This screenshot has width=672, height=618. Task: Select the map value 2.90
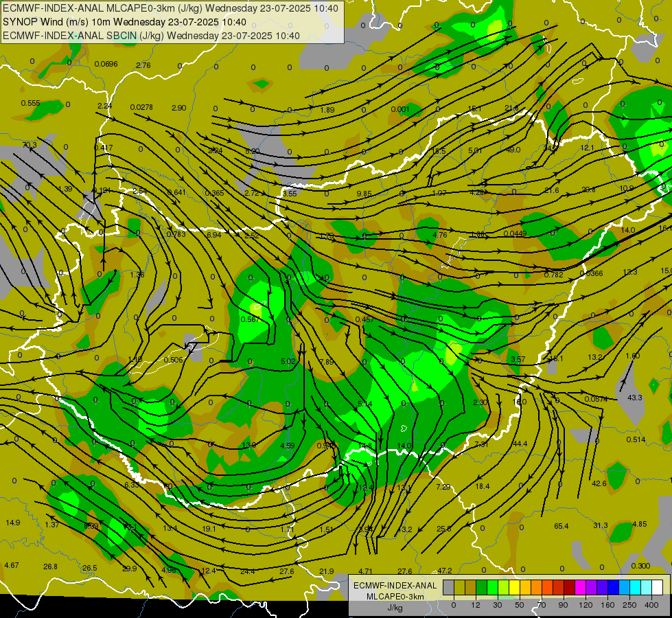coord(178,108)
